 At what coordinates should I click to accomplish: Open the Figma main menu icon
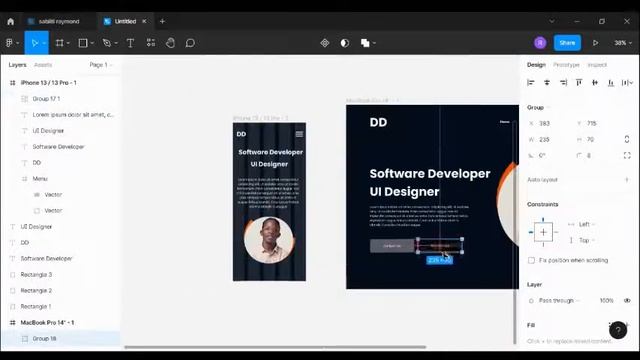[9, 43]
